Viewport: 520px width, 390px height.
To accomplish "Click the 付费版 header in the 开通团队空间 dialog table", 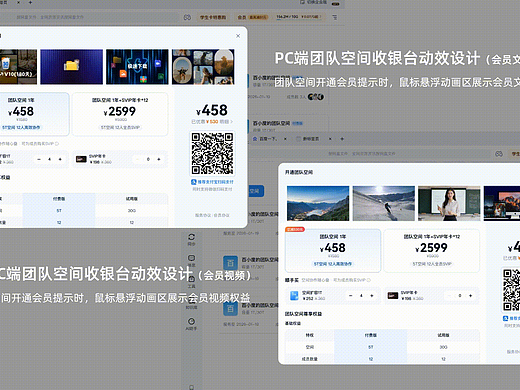I will click(x=371, y=335).
